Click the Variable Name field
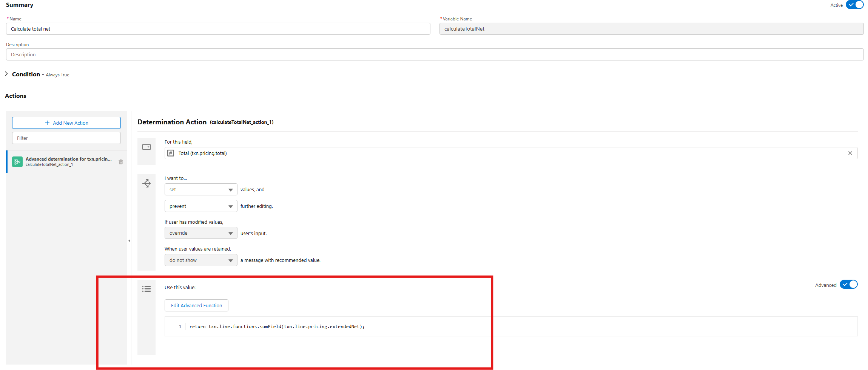 point(651,29)
